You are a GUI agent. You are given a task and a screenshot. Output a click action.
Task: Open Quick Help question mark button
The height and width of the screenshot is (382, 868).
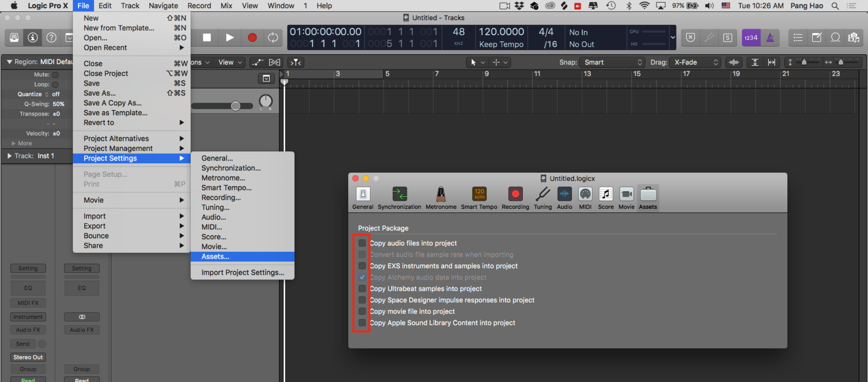pyautogui.click(x=52, y=37)
